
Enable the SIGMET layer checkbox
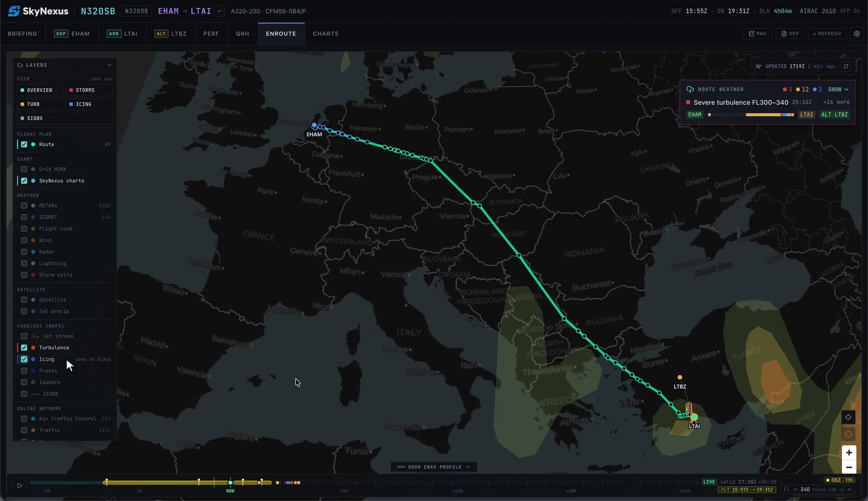pos(24,217)
